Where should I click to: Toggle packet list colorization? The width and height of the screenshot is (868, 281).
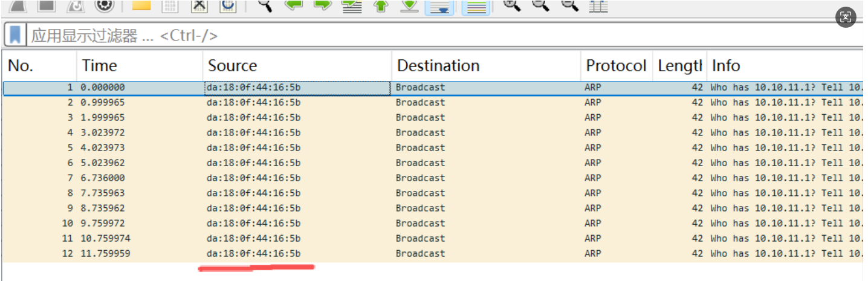point(476,6)
